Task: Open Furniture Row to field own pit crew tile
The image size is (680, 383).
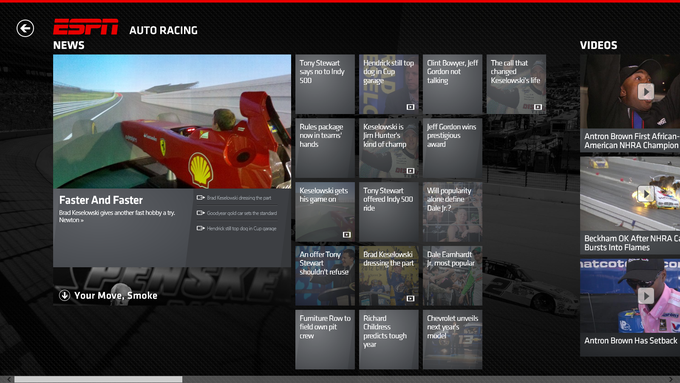Action: [x=325, y=340]
